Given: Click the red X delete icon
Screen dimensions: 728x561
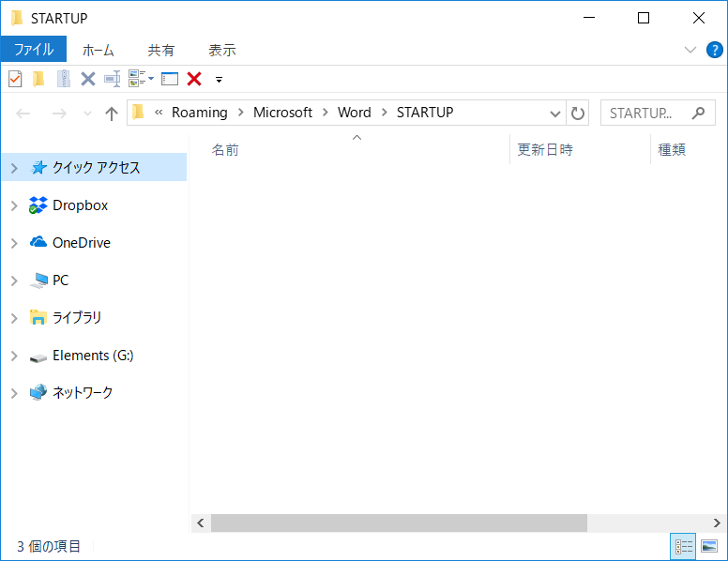Looking at the screenshot, I should click(194, 79).
